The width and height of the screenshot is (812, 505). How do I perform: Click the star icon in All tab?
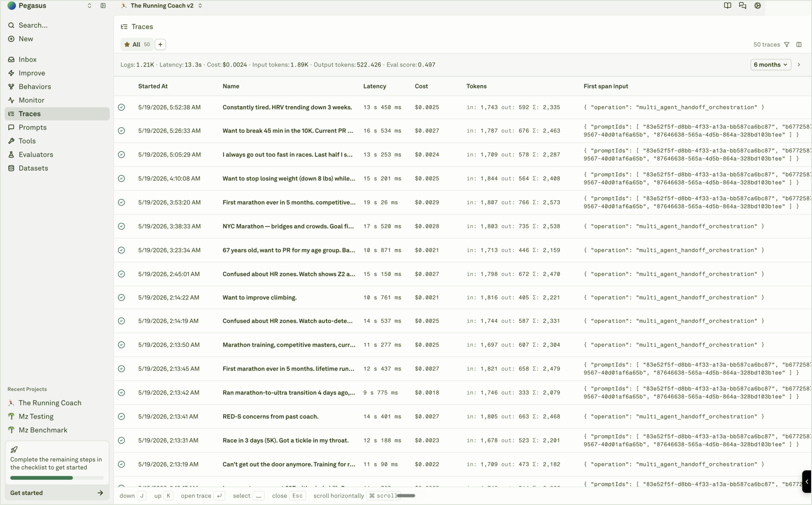(x=127, y=45)
